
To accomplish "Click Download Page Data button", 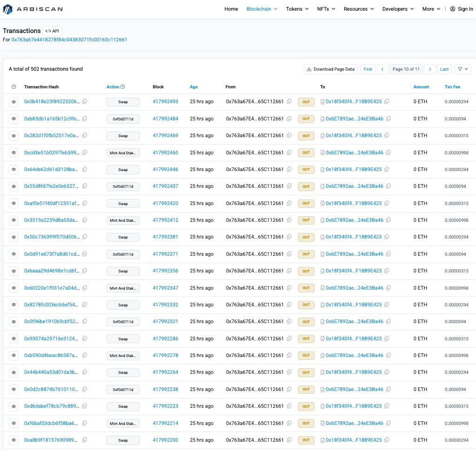I will pos(330,69).
